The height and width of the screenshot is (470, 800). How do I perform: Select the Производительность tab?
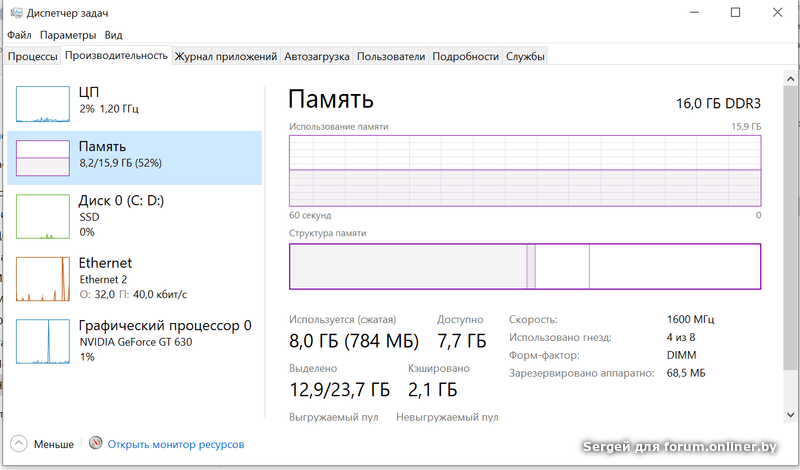[x=116, y=55]
